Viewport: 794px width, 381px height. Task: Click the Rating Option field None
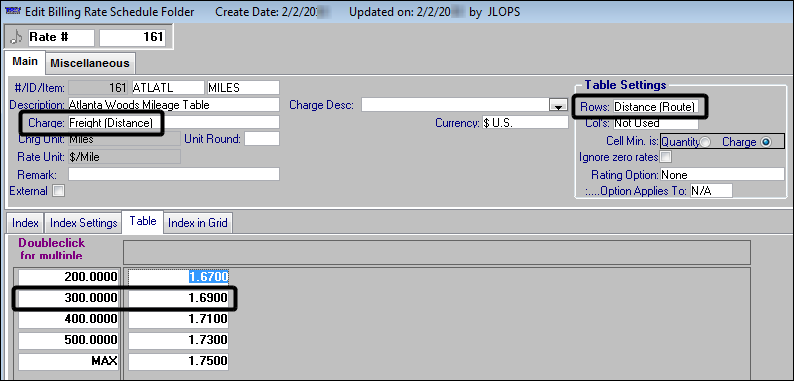(722, 175)
